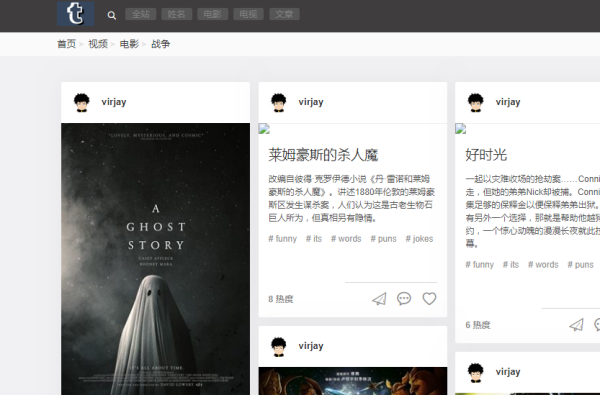Click avatar on card below 莱姆豪斯的杀人魔

tap(279, 347)
